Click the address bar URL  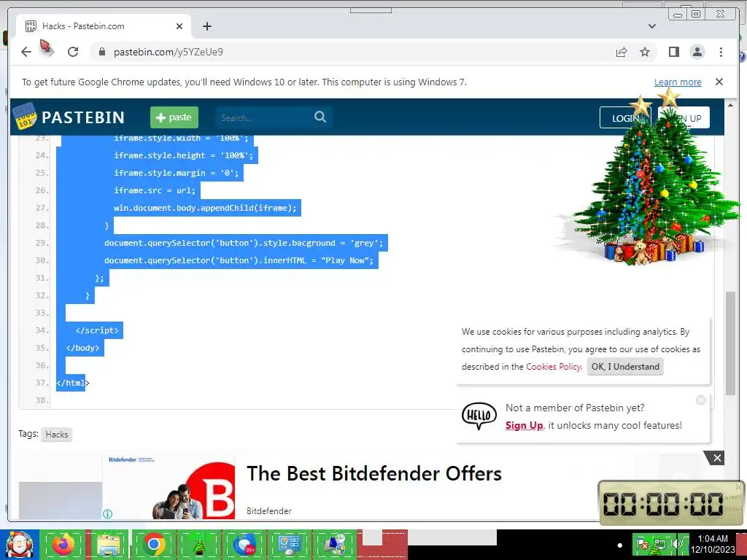[x=169, y=52]
